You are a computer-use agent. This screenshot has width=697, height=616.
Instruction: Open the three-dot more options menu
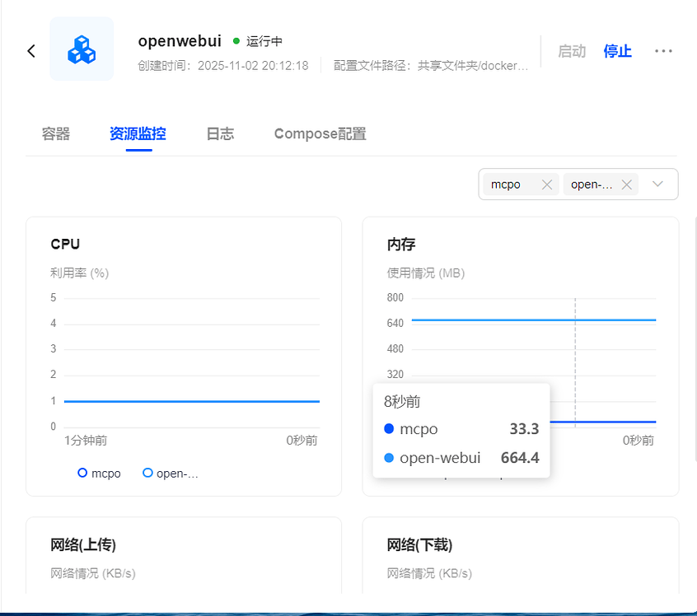click(663, 51)
